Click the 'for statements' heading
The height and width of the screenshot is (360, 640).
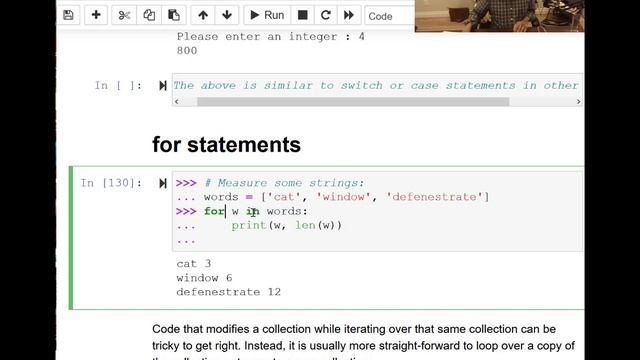coord(227,145)
